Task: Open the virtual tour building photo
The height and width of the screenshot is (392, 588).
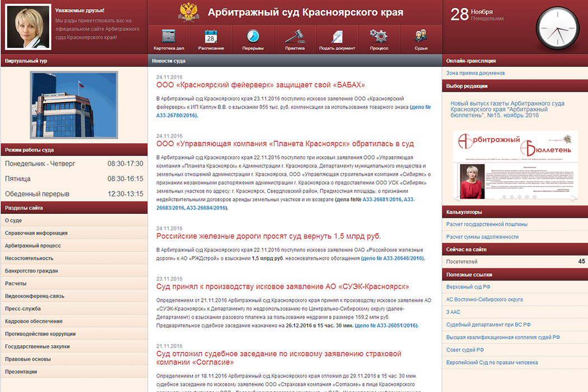Action: (74, 105)
